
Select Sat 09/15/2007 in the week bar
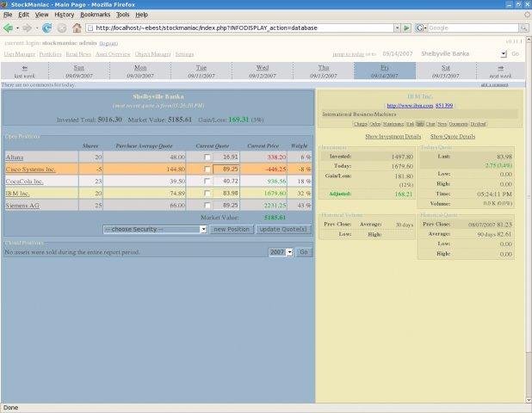[445, 71]
